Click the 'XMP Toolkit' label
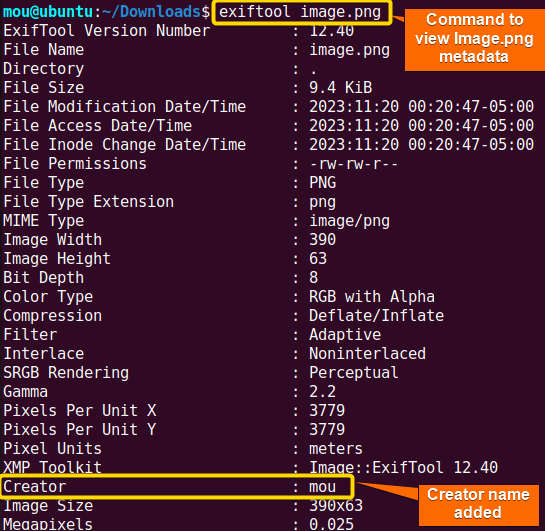The width and height of the screenshot is (545, 531). coord(52,467)
